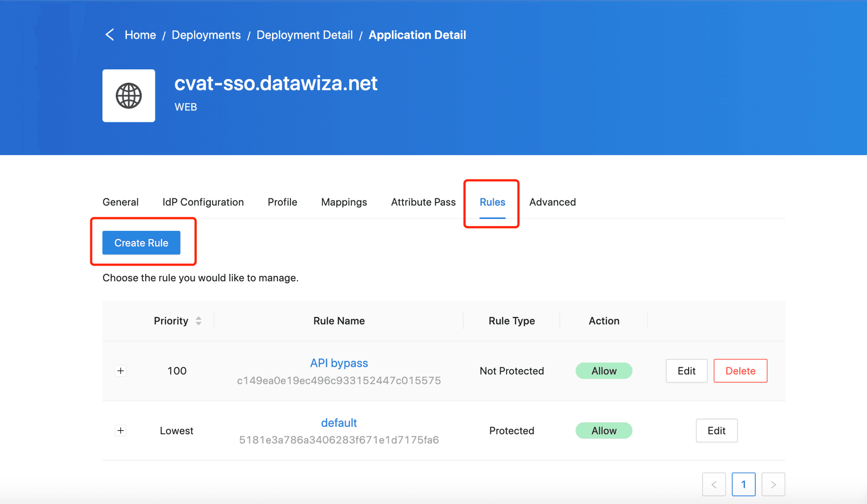
Task: Click priority value Lowest
Action: pyautogui.click(x=177, y=430)
